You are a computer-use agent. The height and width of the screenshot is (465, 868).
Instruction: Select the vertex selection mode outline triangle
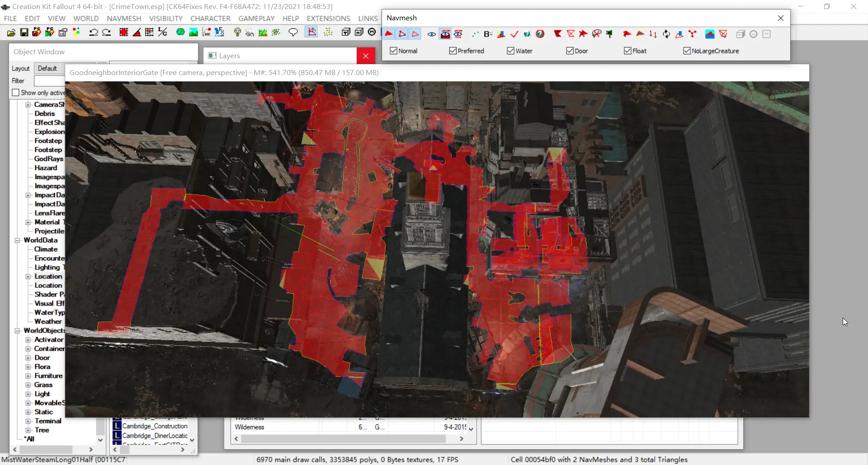[415, 34]
